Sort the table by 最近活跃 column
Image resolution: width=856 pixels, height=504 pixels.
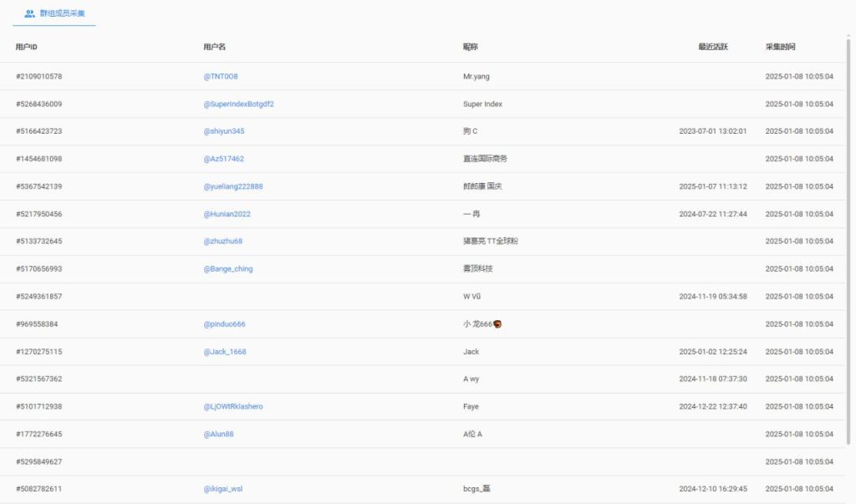[711, 47]
